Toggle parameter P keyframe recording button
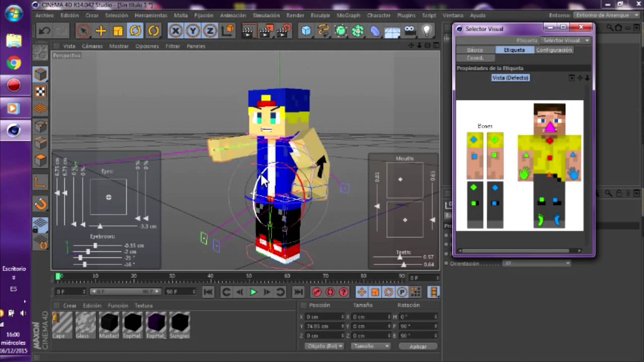 click(402, 292)
